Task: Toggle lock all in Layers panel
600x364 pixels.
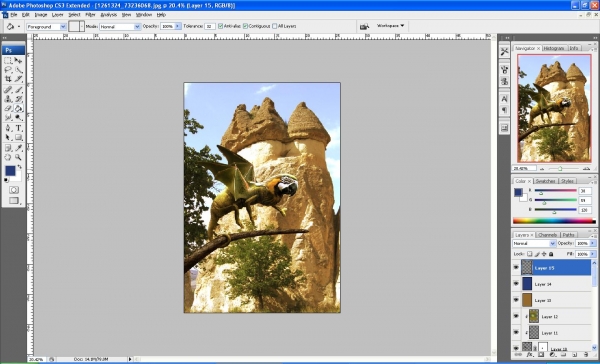Action: [551, 254]
